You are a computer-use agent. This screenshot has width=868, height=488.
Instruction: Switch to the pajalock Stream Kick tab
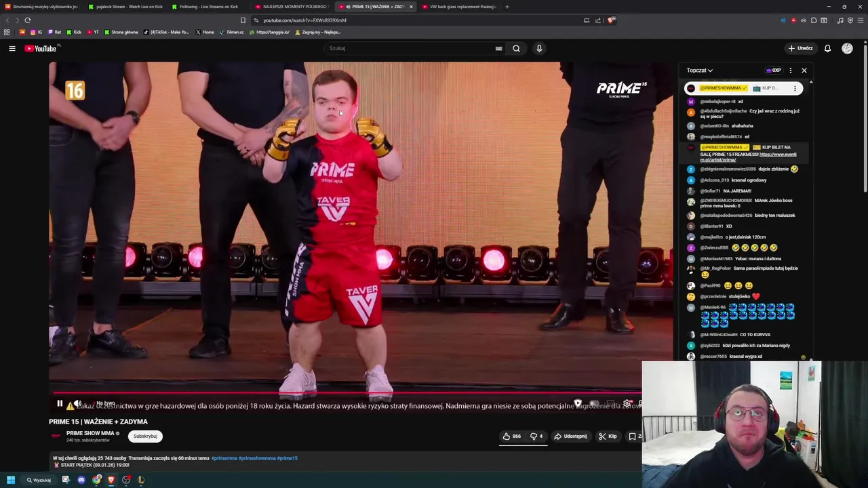point(125,7)
